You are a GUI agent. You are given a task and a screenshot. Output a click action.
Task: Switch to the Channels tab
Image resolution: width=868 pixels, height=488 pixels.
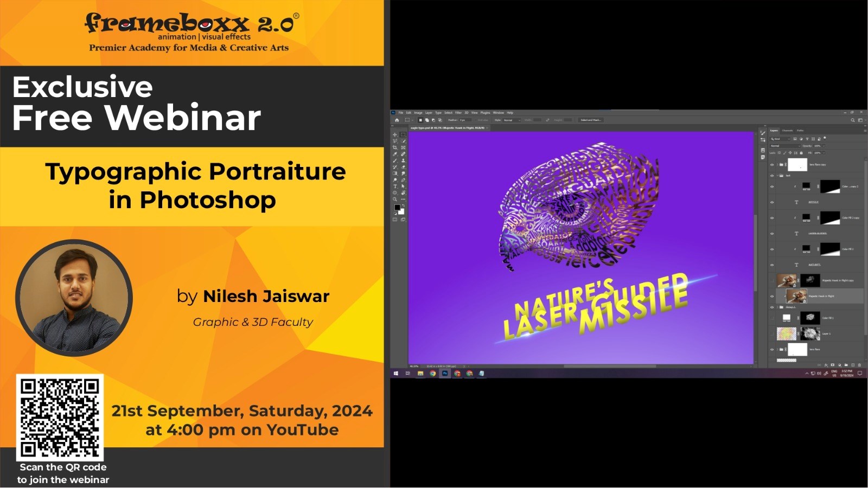coord(787,131)
